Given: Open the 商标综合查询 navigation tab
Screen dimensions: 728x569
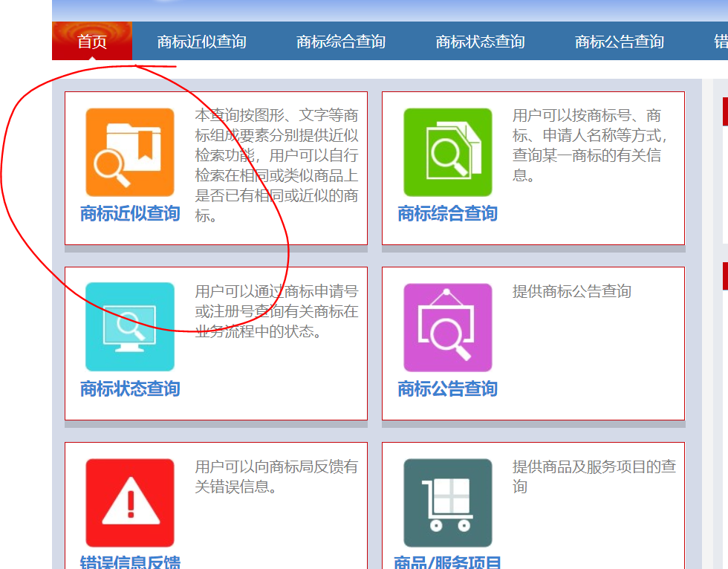Looking at the screenshot, I should click(x=340, y=42).
